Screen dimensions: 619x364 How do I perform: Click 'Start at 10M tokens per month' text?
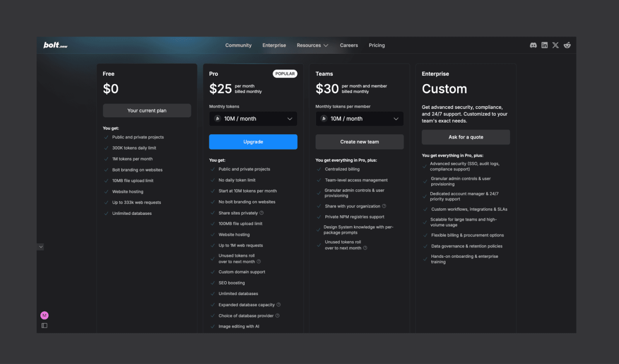(x=248, y=191)
